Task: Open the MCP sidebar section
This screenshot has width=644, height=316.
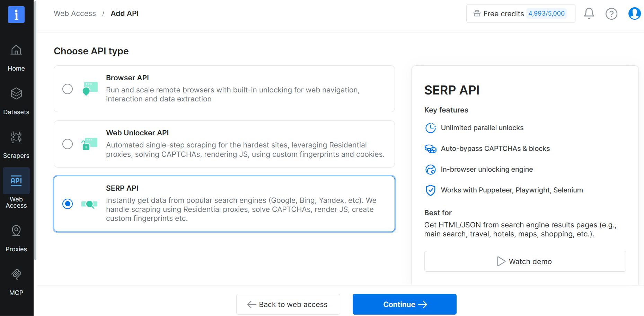Action: (16, 282)
